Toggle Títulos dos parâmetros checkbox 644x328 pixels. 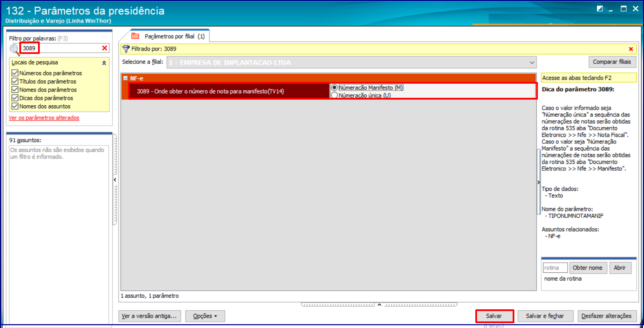click(x=15, y=81)
